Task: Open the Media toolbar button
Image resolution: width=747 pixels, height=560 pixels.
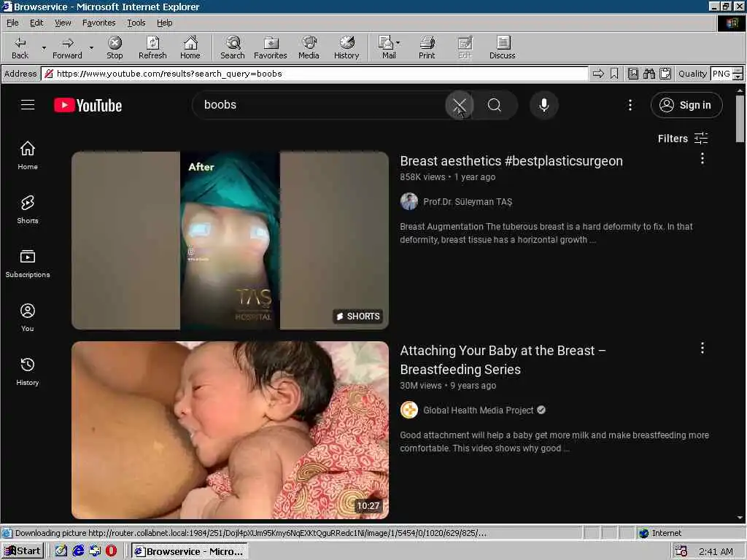Action: pyautogui.click(x=309, y=47)
